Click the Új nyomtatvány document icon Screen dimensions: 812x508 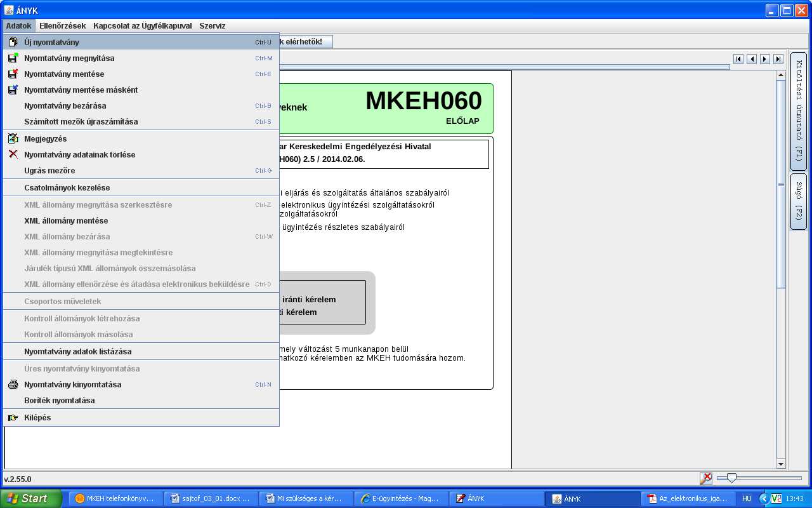pos(13,42)
